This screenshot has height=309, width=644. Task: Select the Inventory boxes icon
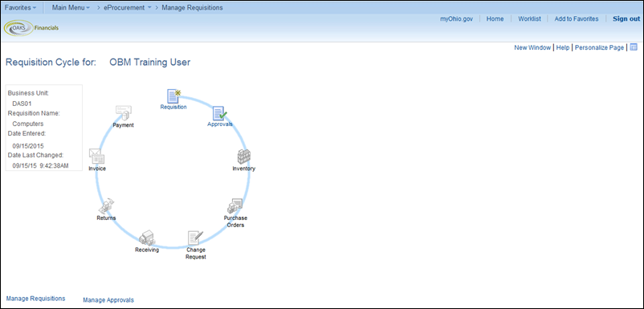(x=244, y=157)
